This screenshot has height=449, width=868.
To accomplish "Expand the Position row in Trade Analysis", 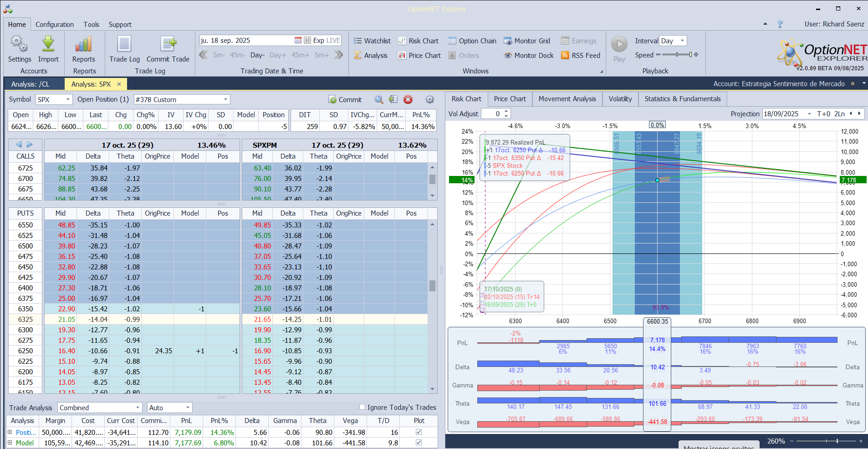I will coord(10,432).
